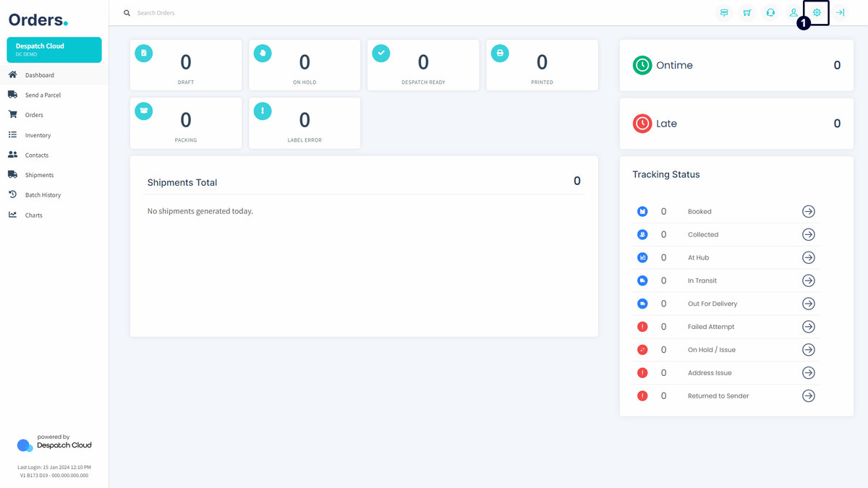Open Inventory in the sidebar
This screenshot has width=868, height=488.
(38, 135)
